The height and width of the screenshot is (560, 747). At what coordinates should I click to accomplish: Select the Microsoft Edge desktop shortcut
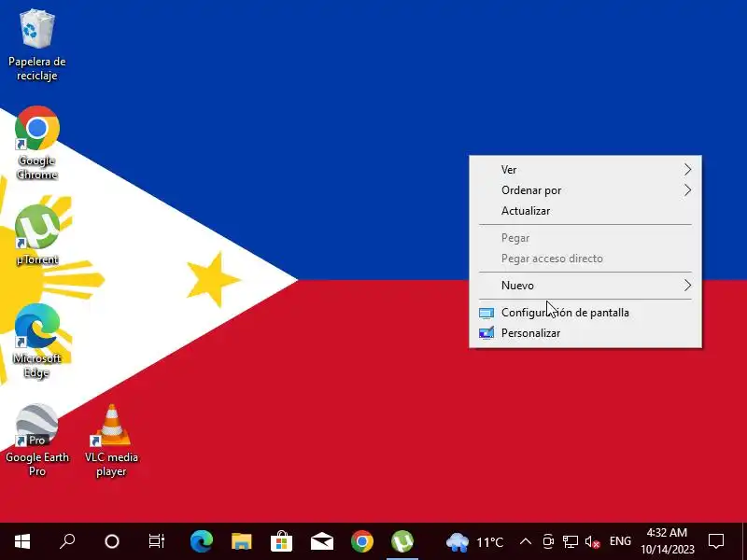coord(37,341)
